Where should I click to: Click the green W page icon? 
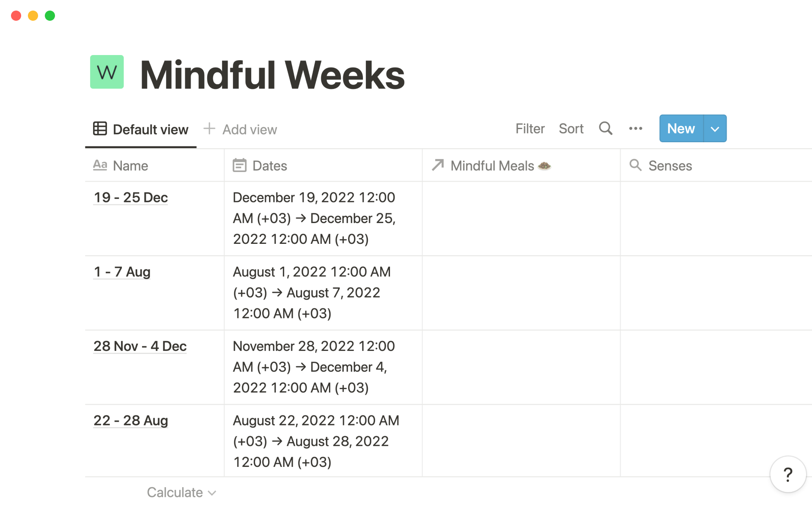(x=107, y=72)
